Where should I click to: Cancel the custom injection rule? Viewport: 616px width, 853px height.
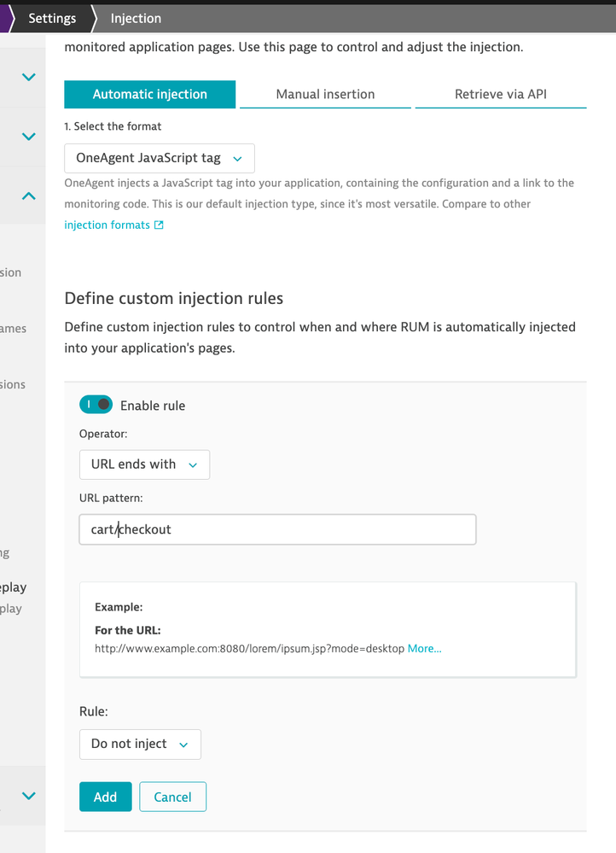[172, 797]
